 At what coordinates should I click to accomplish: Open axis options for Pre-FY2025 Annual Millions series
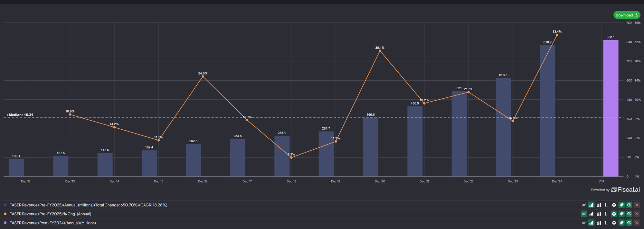pyautogui.click(x=606, y=205)
